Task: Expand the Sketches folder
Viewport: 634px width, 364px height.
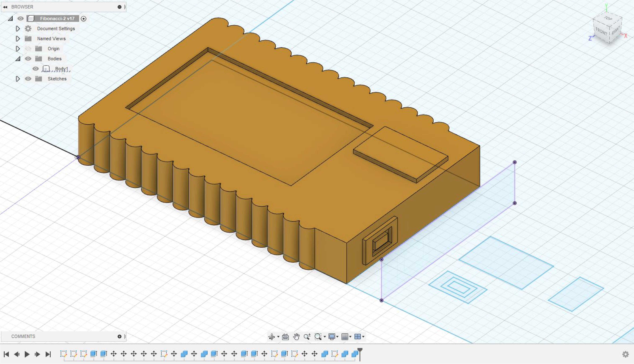Action: coord(18,79)
